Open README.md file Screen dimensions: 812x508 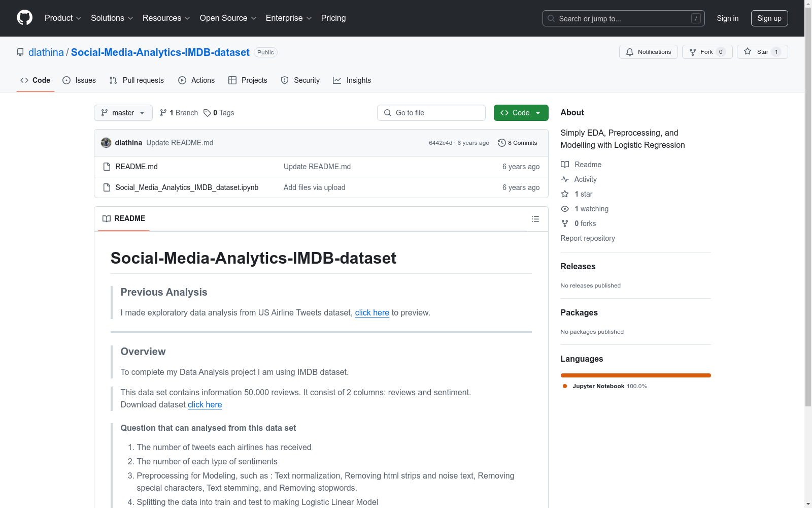[137, 167]
